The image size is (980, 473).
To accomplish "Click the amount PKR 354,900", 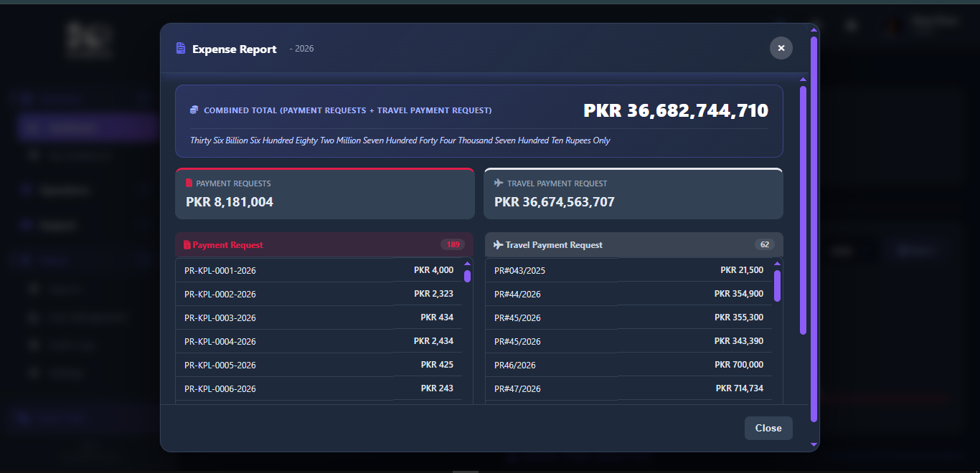I will pos(739,294).
